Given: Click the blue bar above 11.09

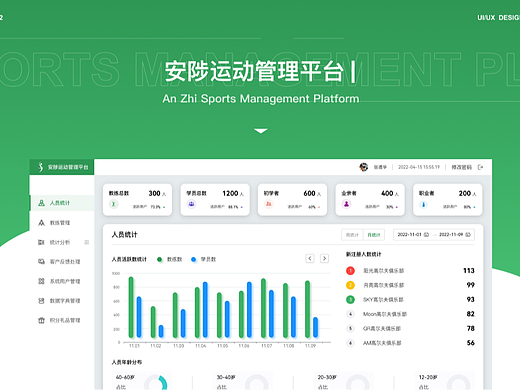Looking at the screenshot, I should [x=315, y=327].
